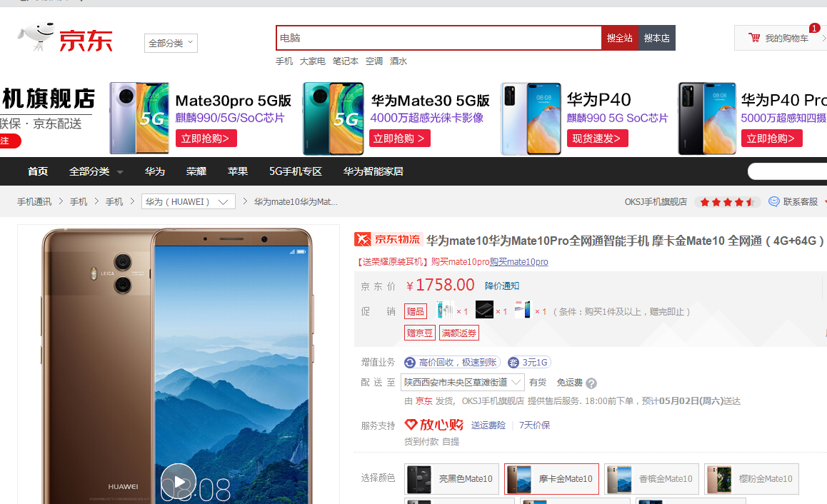Click the main Mate10 product image
The height and width of the screenshot is (504, 827).
coord(179,365)
